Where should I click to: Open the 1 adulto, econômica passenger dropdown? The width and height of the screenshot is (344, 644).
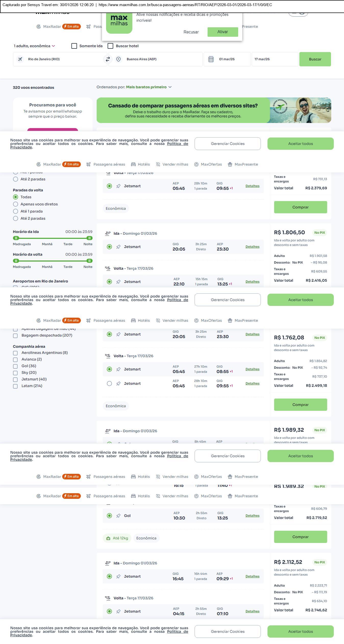[34, 46]
